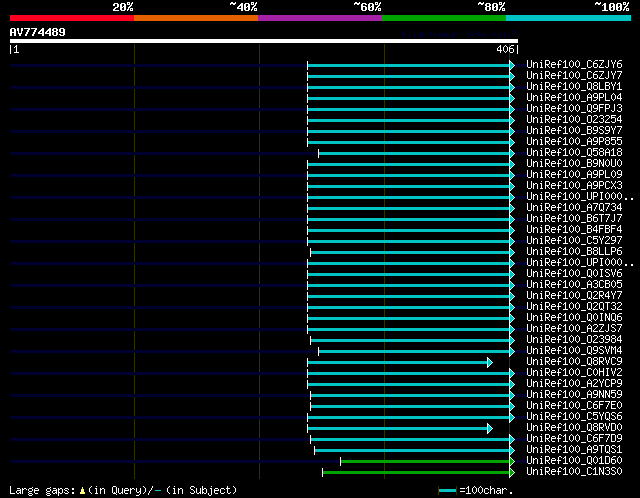Click the cyan ~100% identity legend segment
Image resolution: width=640 pixels, height=498 pixels.
[x=569, y=18]
